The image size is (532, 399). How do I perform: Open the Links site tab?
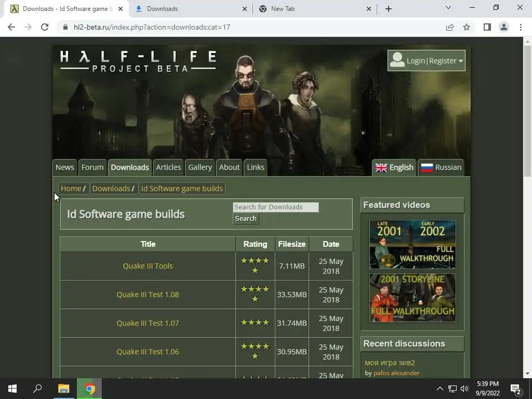tap(256, 167)
